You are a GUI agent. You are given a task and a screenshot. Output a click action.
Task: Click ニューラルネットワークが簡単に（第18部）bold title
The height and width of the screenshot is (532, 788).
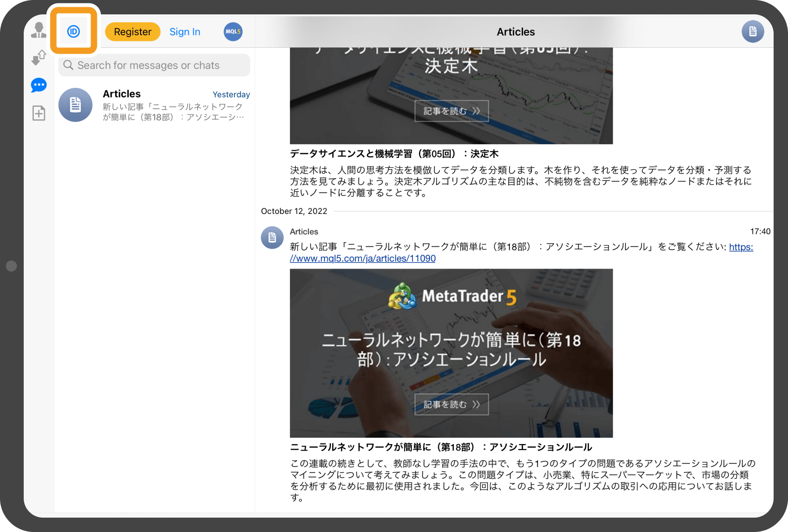pos(441,447)
